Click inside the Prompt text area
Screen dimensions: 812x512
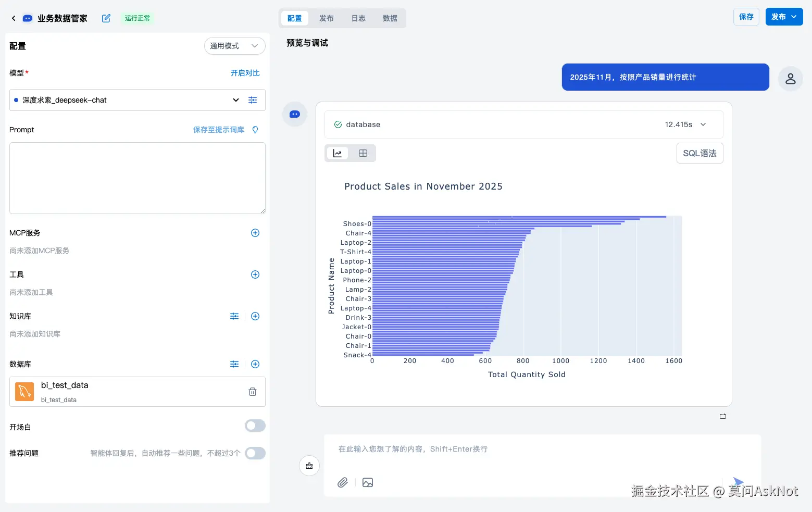point(138,178)
